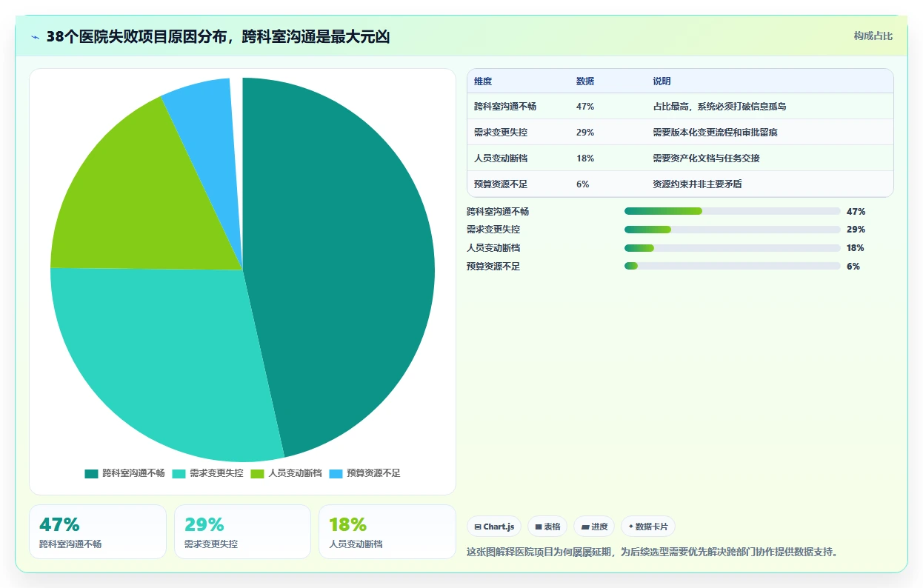Click the 47% value in the table

point(585,107)
